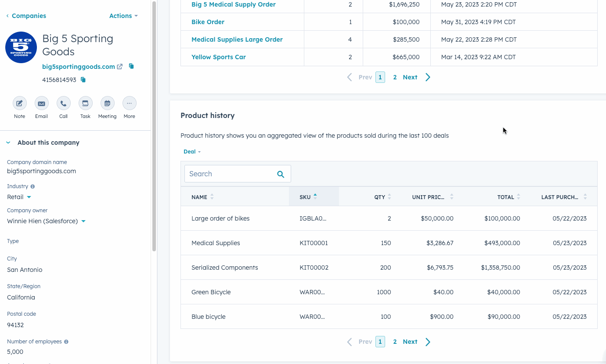
Task: Collapse the About this company section
Action: pyautogui.click(x=8, y=143)
